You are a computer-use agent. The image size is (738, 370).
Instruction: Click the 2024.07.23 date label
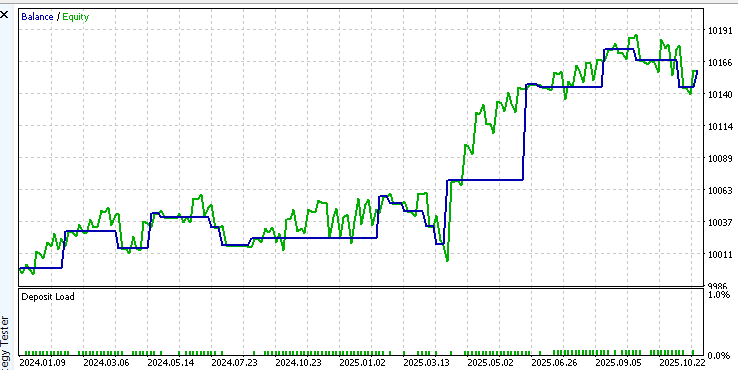click(234, 363)
